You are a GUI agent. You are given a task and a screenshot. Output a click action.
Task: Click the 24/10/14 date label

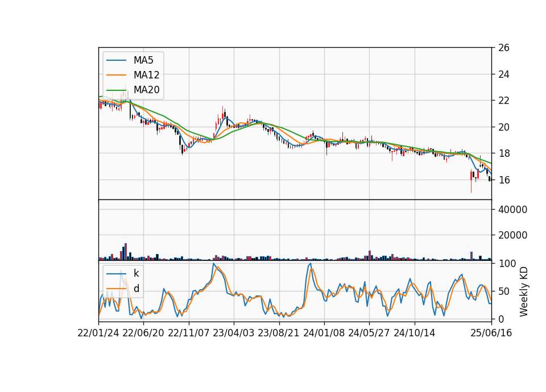pyautogui.click(x=415, y=333)
